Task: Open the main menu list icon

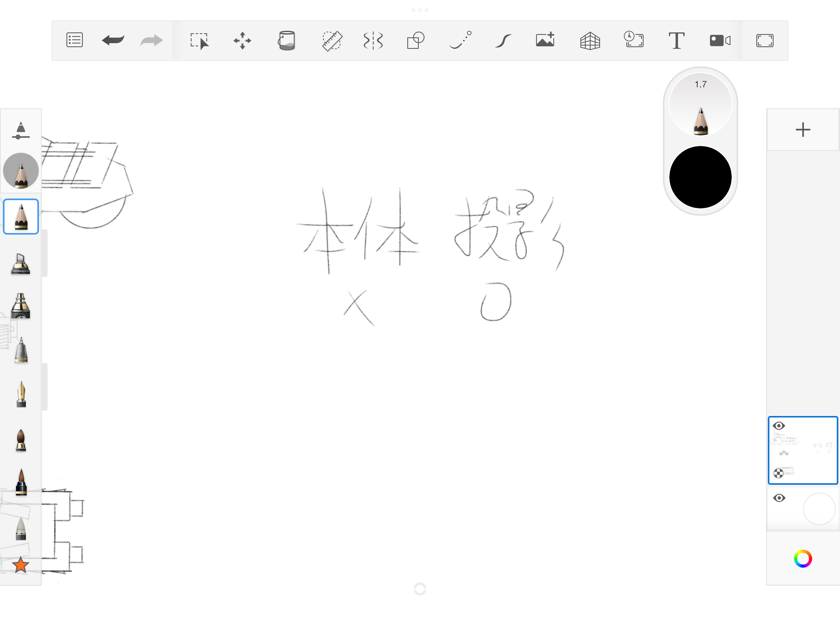Action: coord(75,40)
